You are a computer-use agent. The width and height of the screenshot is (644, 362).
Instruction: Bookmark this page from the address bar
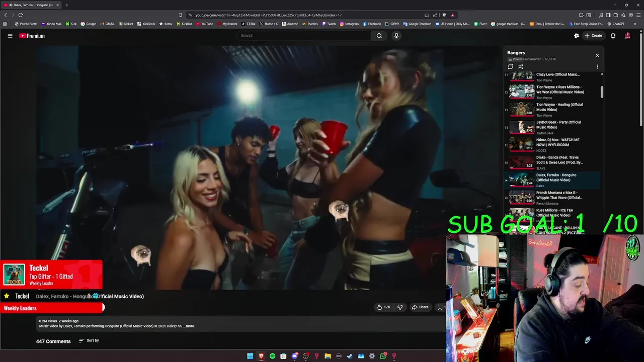tap(180, 15)
